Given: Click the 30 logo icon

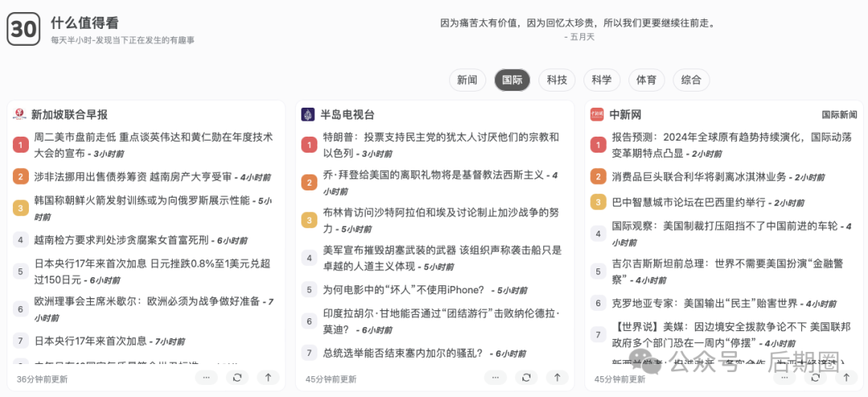Looking at the screenshot, I should coord(24,30).
